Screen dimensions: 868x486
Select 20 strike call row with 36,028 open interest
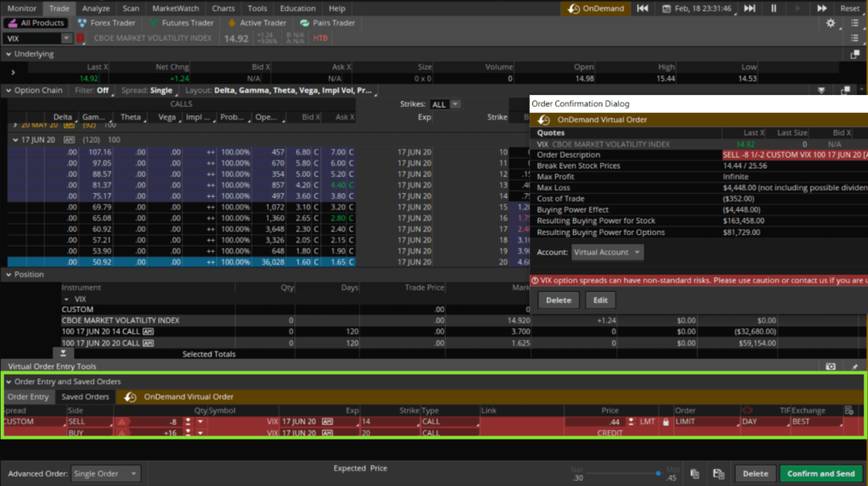181,262
